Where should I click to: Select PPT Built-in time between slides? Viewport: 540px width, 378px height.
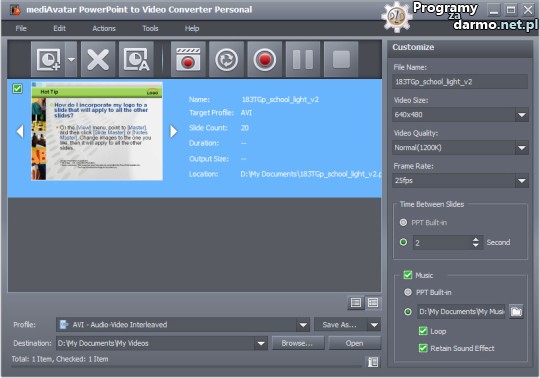(x=403, y=222)
